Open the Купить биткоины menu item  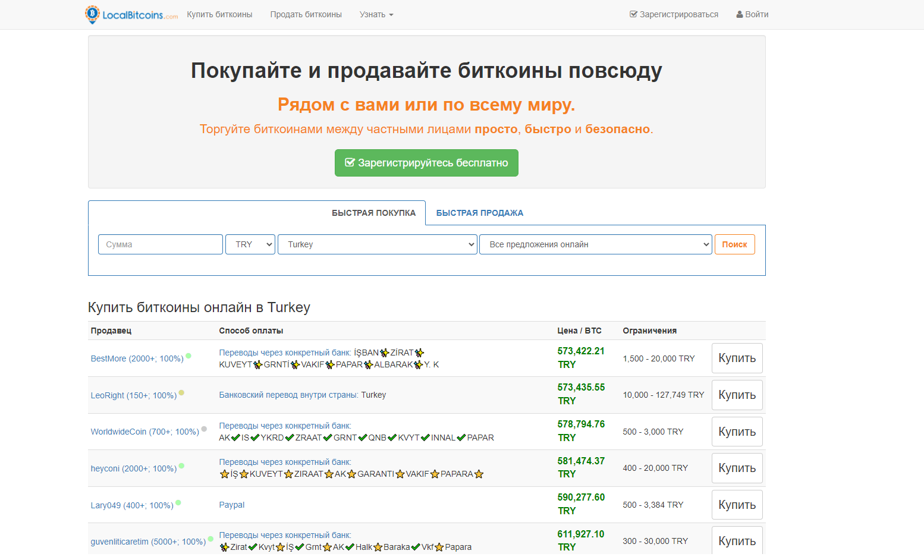tap(219, 14)
